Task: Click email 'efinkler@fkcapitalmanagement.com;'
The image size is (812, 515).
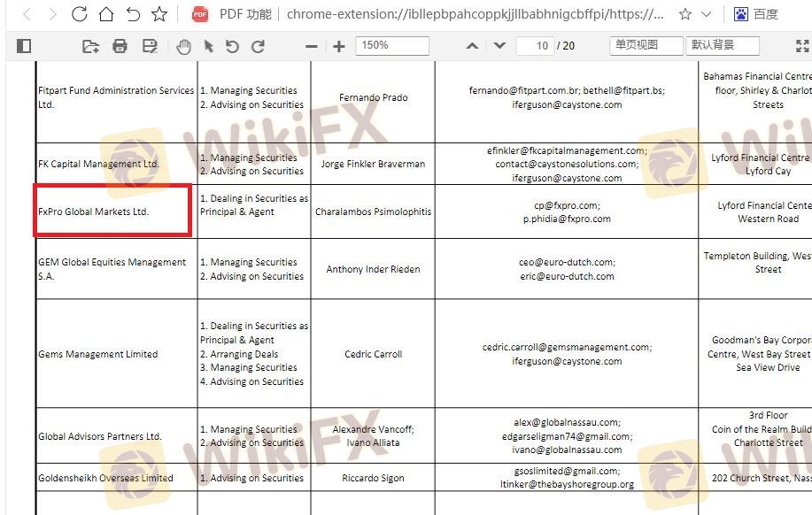Action: 567,150
